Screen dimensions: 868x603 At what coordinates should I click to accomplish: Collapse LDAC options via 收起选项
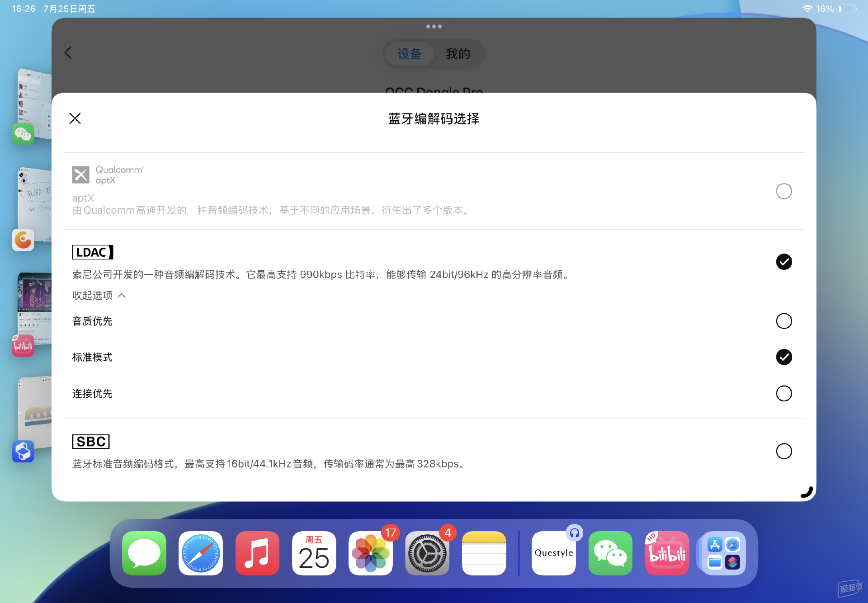(99, 295)
